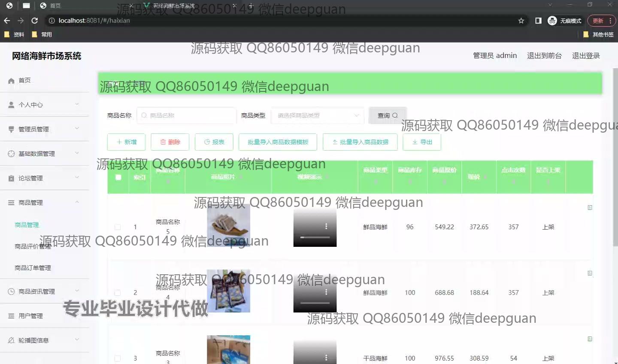
Task: Check the checkbox for row 3
Action: click(118, 358)
